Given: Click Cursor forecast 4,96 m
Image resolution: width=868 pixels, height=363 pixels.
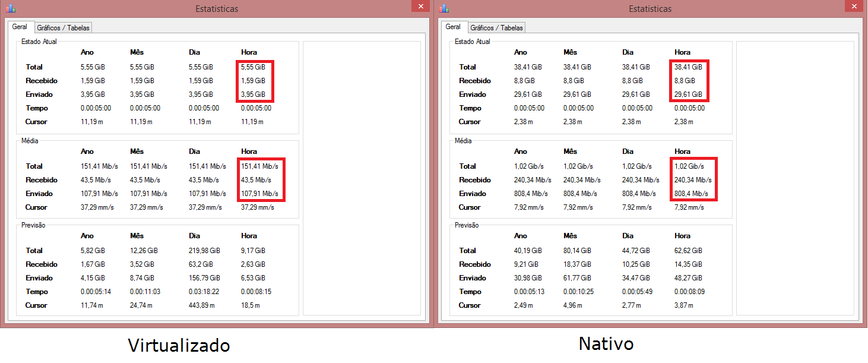Looking at the screenshot, I should pyautogui.click(x=573, y=305).
